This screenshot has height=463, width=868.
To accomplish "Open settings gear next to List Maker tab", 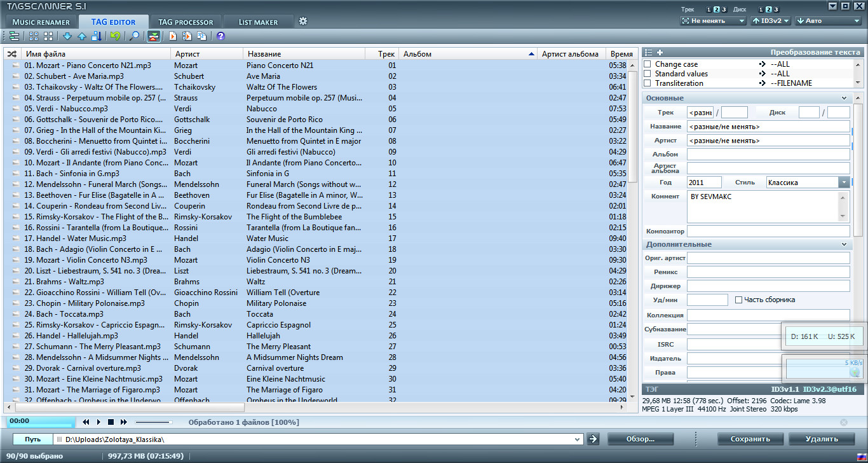I will (303, 21).
